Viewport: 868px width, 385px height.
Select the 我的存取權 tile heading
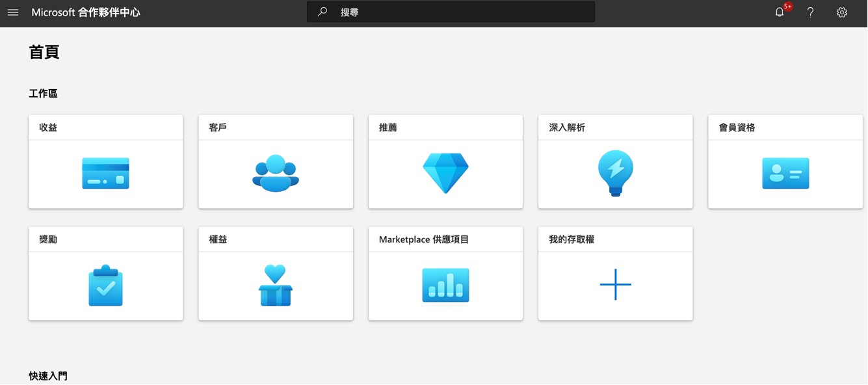coord(571,239)
